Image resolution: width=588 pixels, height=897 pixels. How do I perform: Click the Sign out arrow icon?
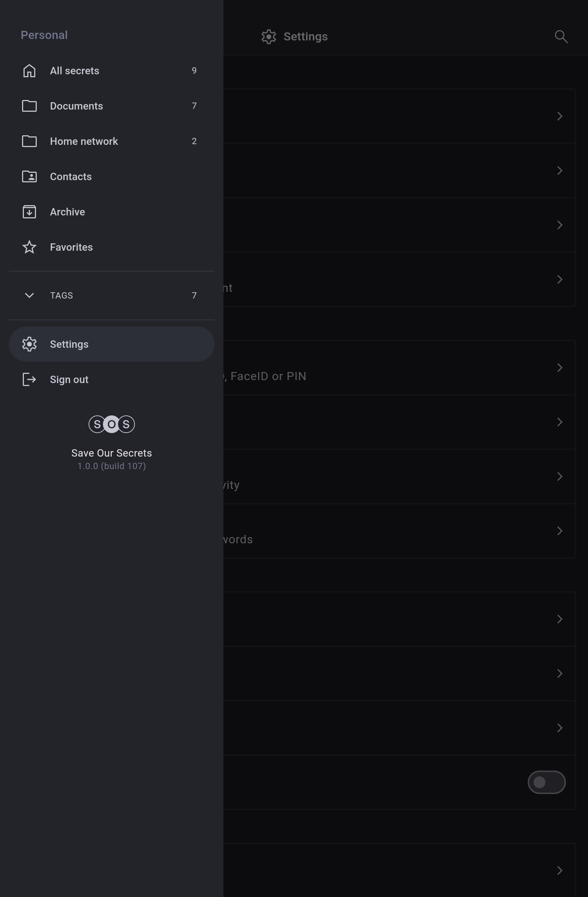(x=29, y=379)
